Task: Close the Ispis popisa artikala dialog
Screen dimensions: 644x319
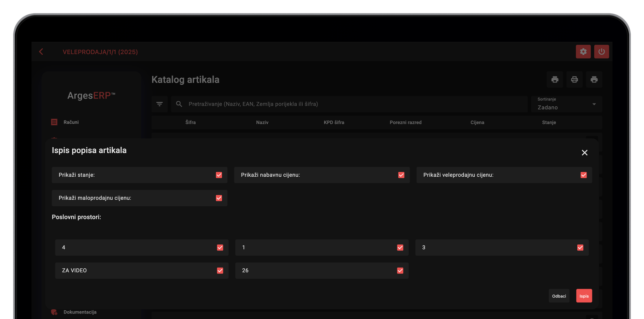Action: click(x=585, y=153)
